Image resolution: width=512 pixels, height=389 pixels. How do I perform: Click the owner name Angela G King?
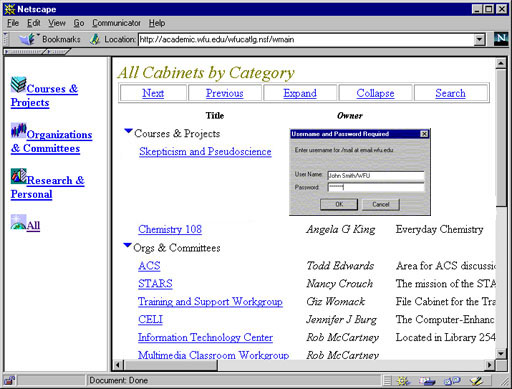pos(341,229)
